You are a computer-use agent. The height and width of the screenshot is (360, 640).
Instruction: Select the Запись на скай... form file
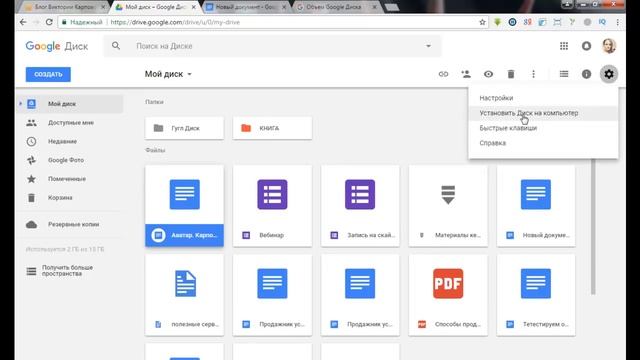pos(360,206)
